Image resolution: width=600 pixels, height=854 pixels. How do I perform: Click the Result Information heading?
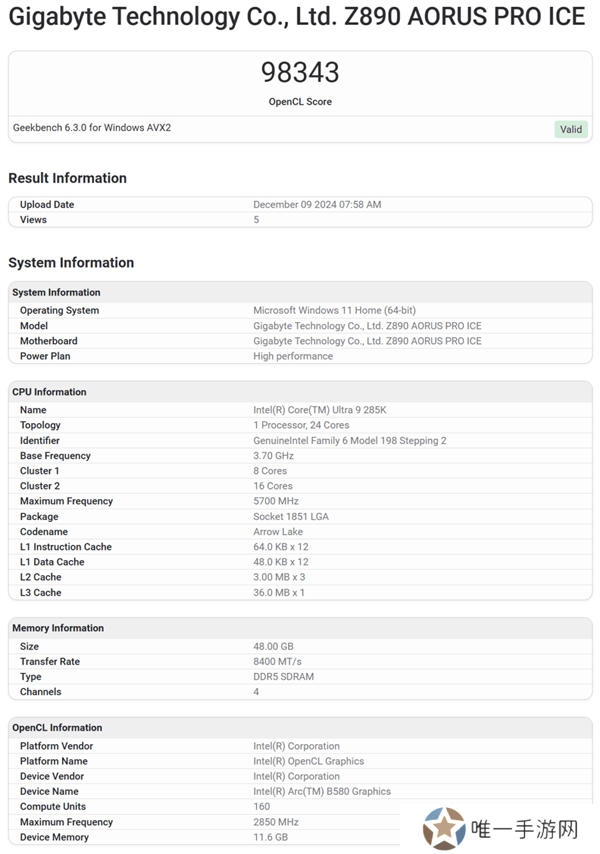point(68,178)
